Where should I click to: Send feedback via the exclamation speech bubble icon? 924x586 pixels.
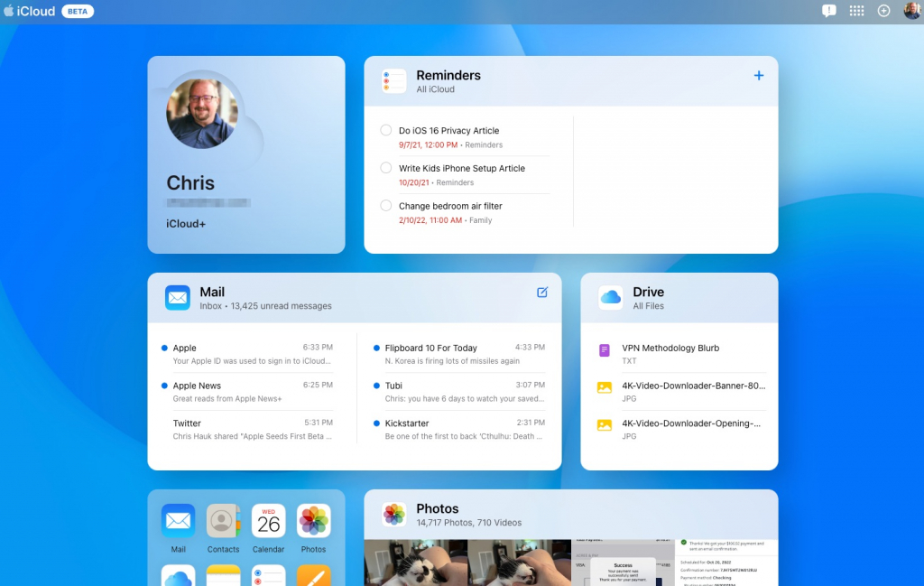pyautogui.click(x=828, y=11)
